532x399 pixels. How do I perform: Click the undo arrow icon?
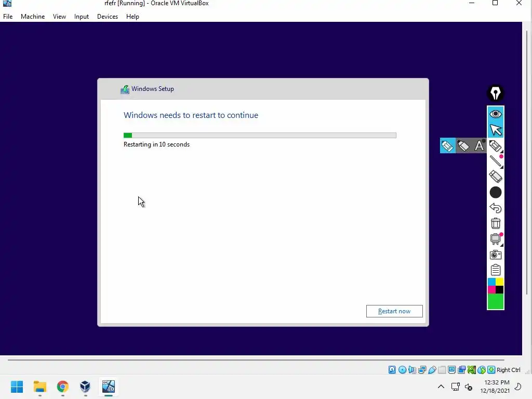[x=495, y=208]
